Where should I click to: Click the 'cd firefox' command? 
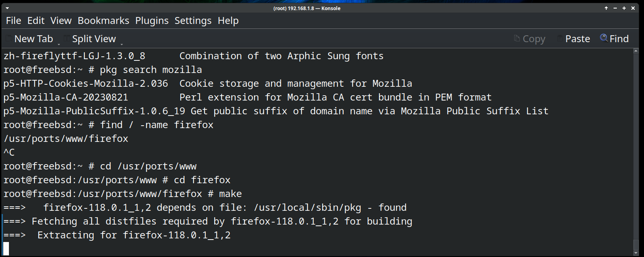202,180
